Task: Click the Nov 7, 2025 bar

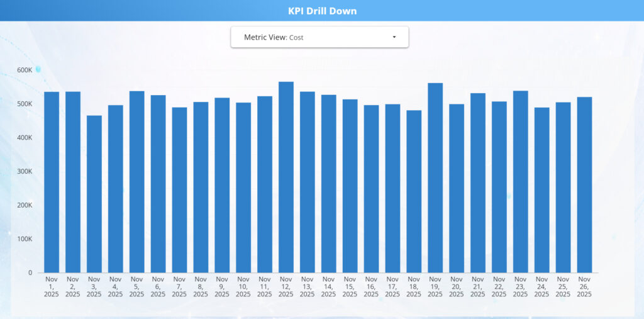Action: point(179,190)
